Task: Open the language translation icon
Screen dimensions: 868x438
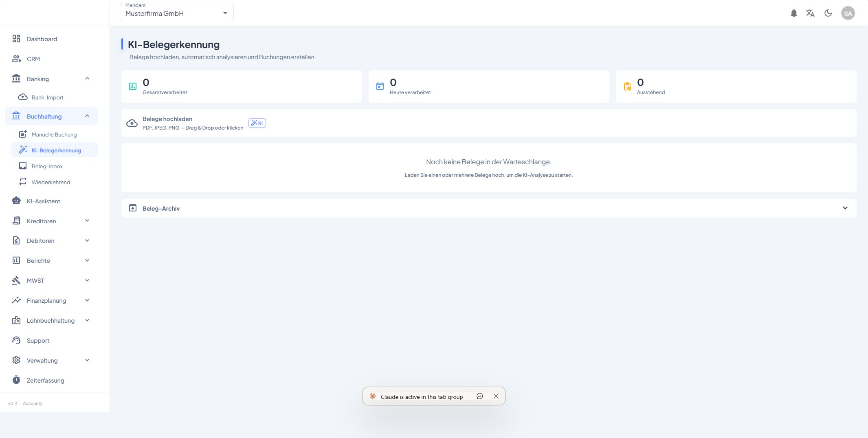Action: pos(810,13)
